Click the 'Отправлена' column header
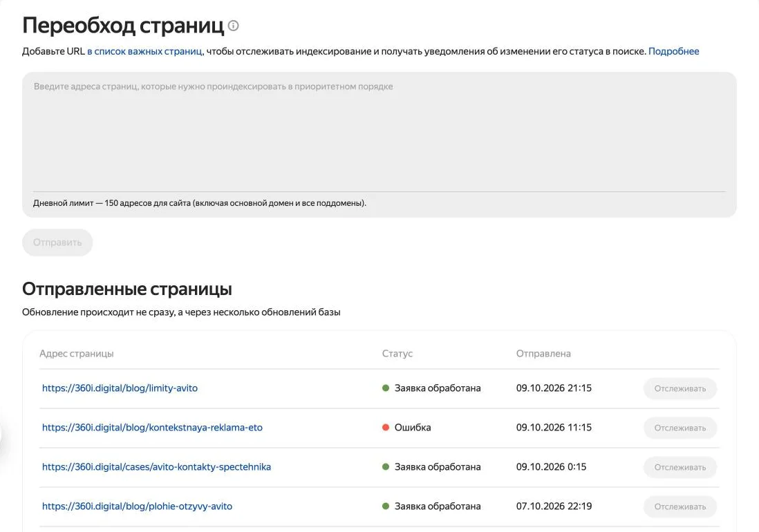This screenshot has width=759, height=532. (x=543, y=354)
